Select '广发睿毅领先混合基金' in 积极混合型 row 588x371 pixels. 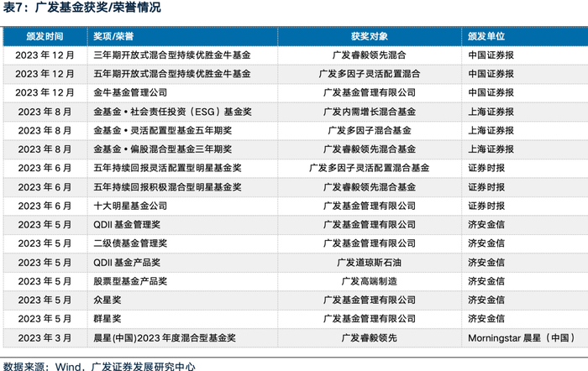click(x=370, y=187)
